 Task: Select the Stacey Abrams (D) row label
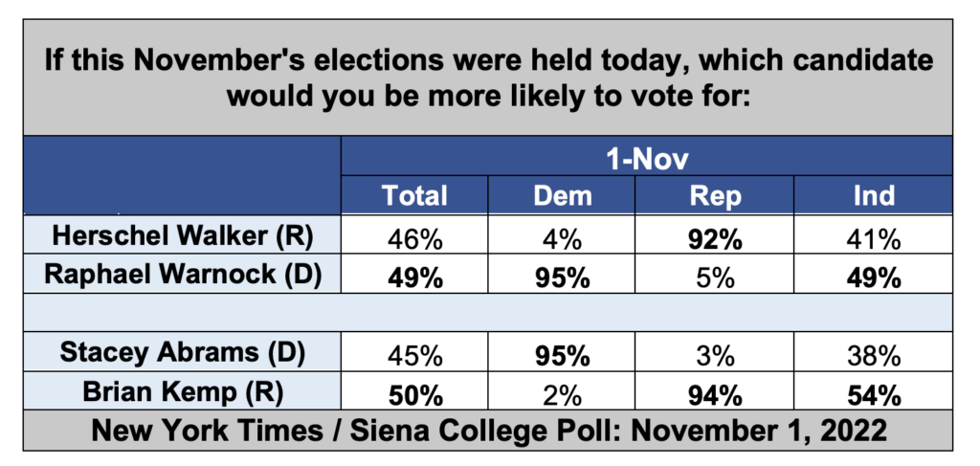[x=183, y=352]
